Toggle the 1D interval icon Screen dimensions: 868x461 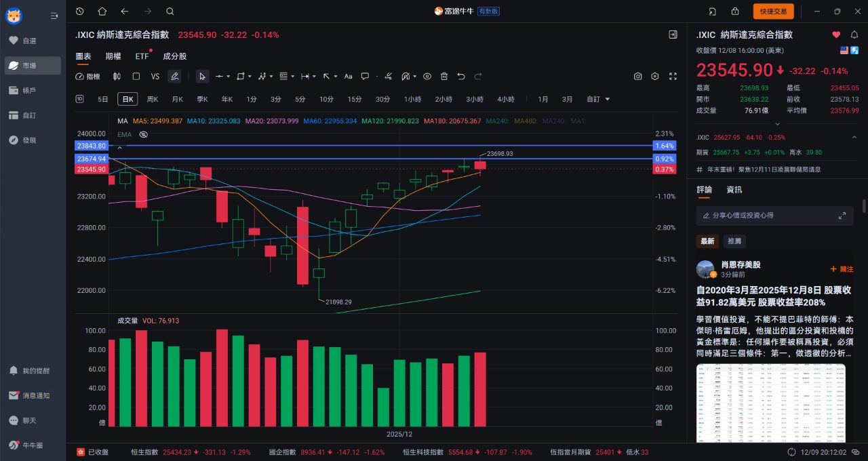click(x=79, y=99)
